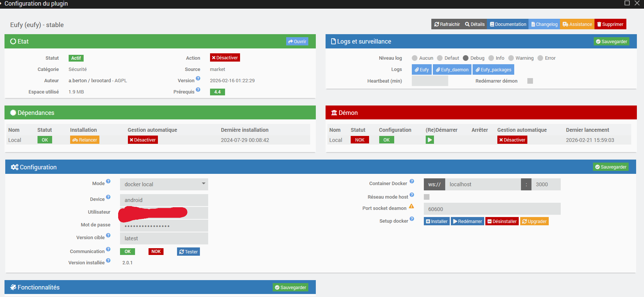Open the Assistance page

[577, 24]
